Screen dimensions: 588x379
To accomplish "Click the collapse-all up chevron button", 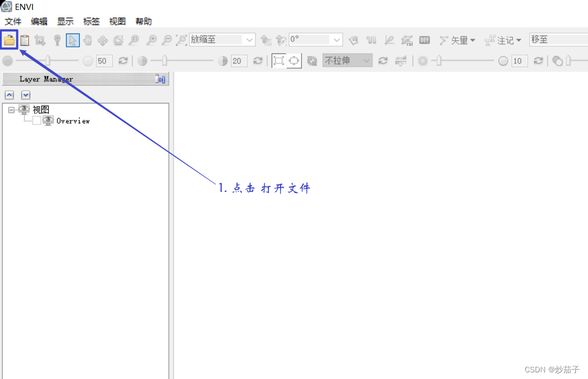I will pos(9,95).
